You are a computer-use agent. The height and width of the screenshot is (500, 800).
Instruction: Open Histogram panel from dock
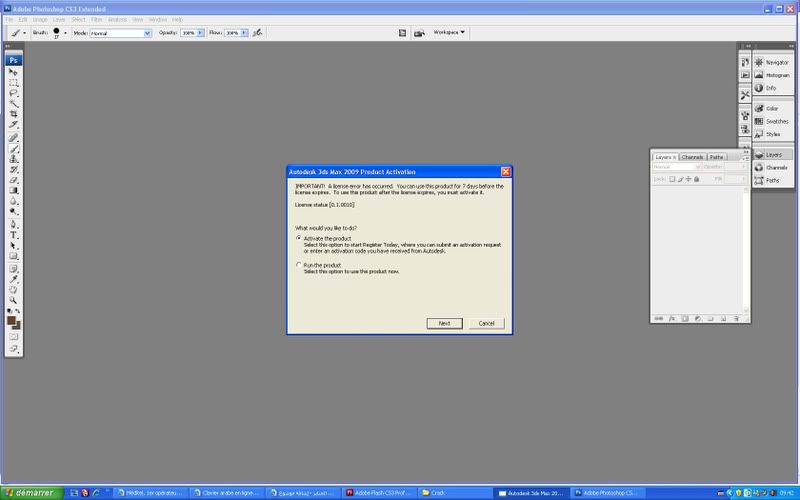772,75
